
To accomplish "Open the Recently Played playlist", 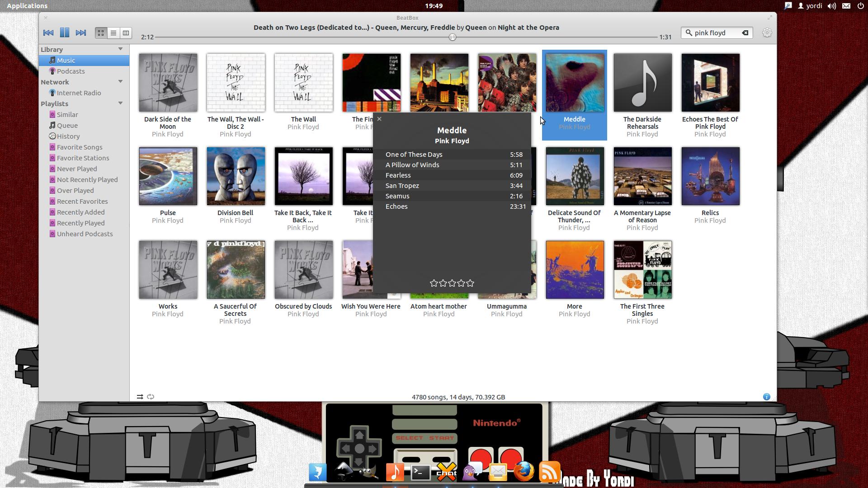I will tap(84, 223).
